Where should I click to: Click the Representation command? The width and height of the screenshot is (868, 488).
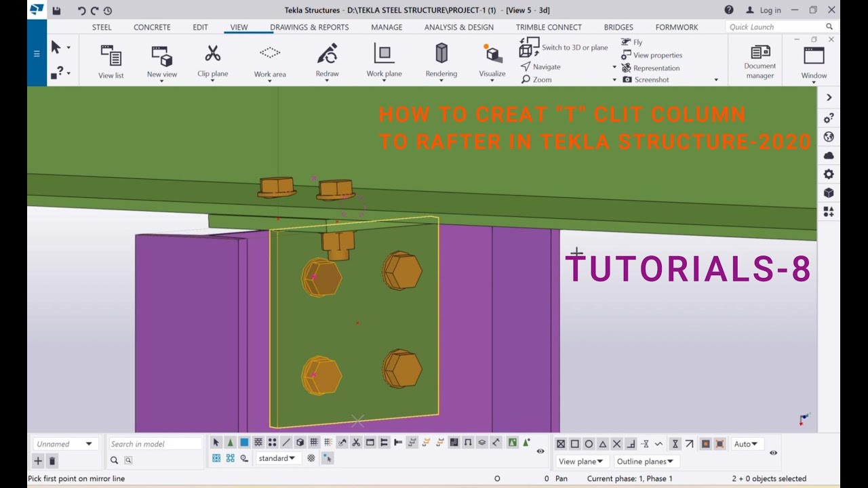(x=650, y=68)
